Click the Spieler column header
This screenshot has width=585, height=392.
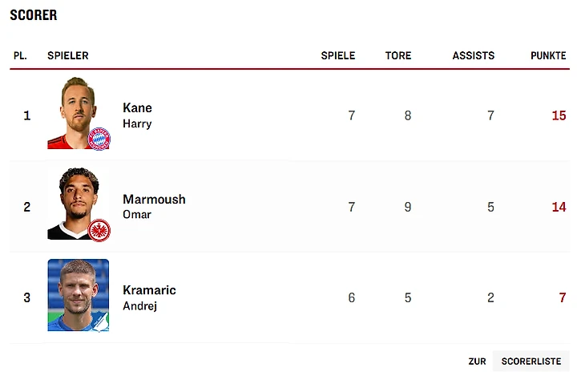click(68, 56)
